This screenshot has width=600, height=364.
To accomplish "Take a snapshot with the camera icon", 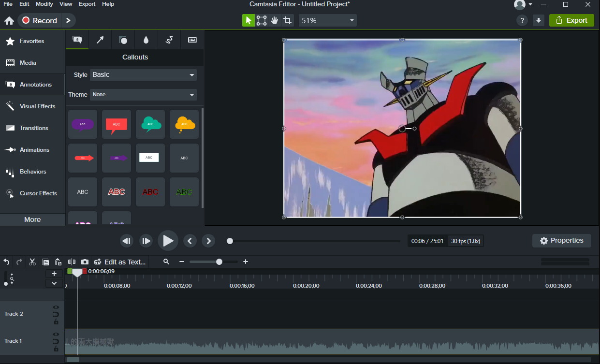I will pos(85,262).
